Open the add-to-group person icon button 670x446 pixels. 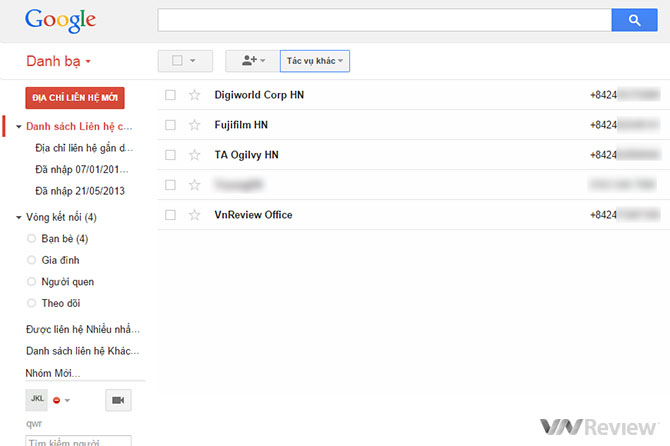[250, 61]
